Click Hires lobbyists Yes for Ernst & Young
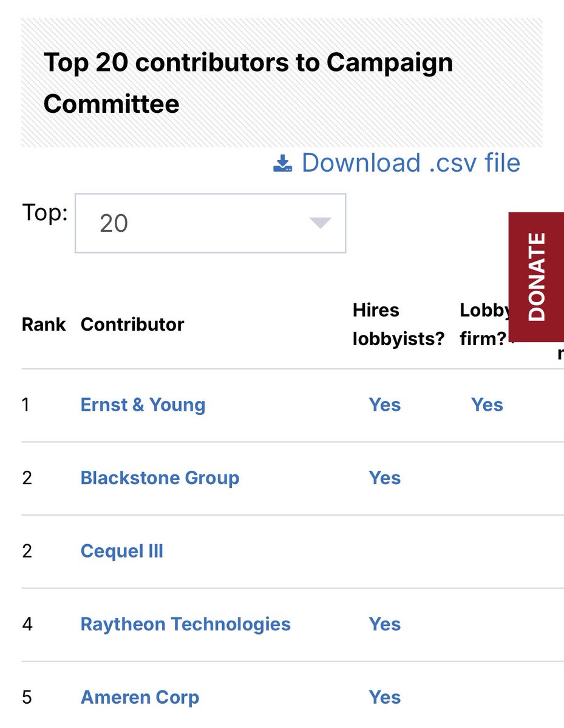 pos(385,405)
